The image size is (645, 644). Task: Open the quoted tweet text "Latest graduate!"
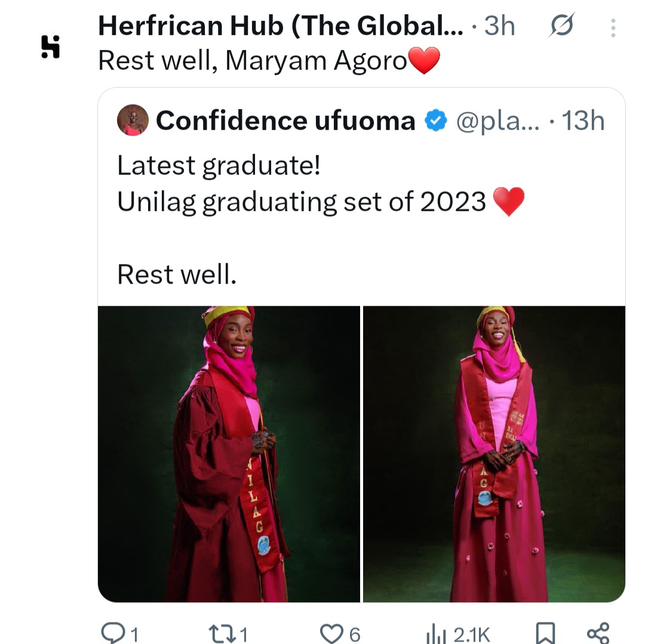pyautogui.click(x=219, y=166)
